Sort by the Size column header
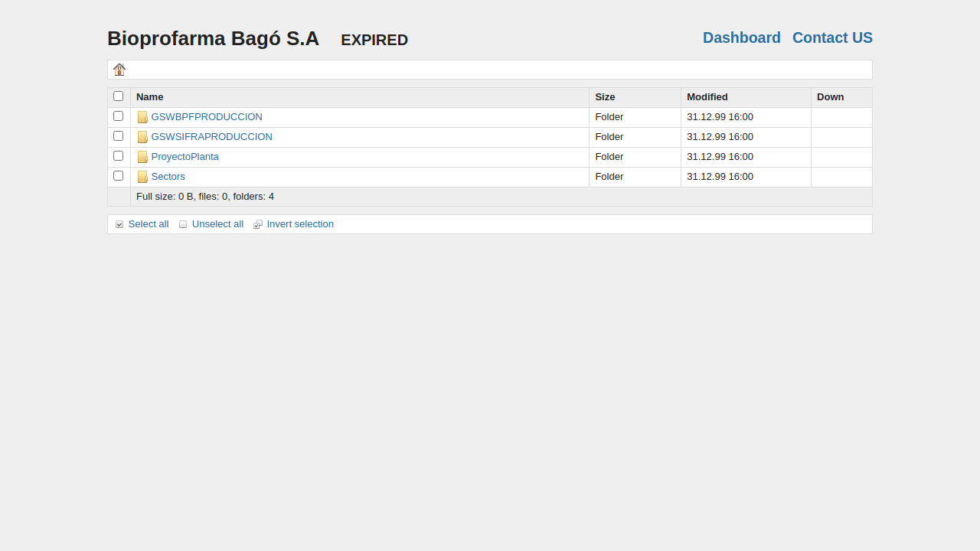Screen dimensions: 980x551 (605, 97)
